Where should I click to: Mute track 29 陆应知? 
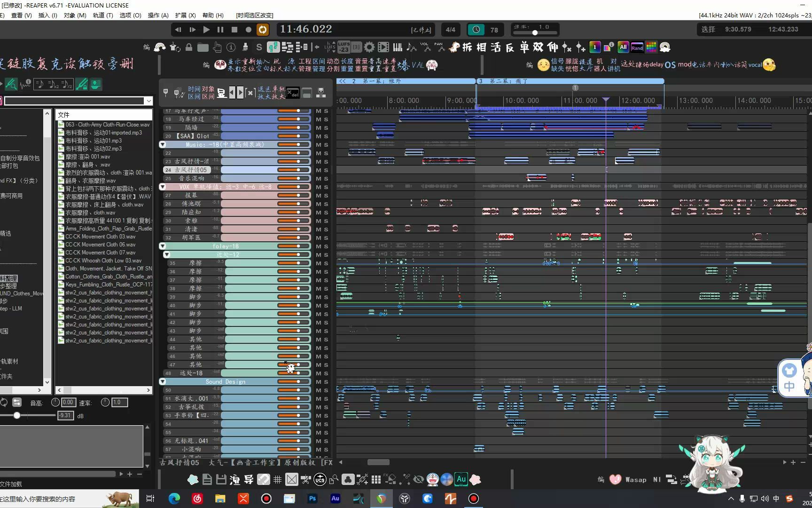click(318, 213)
